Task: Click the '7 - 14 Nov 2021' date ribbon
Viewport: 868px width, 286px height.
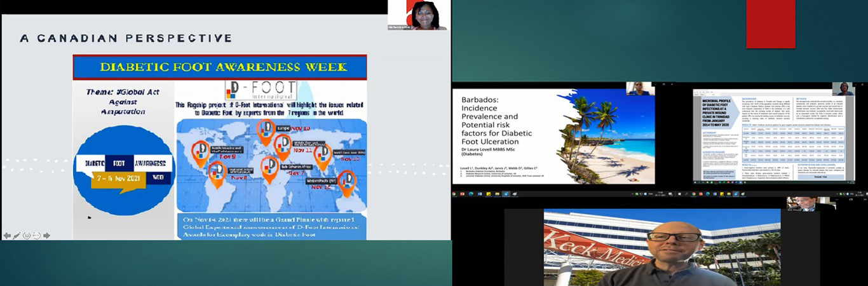Action: 119,179
